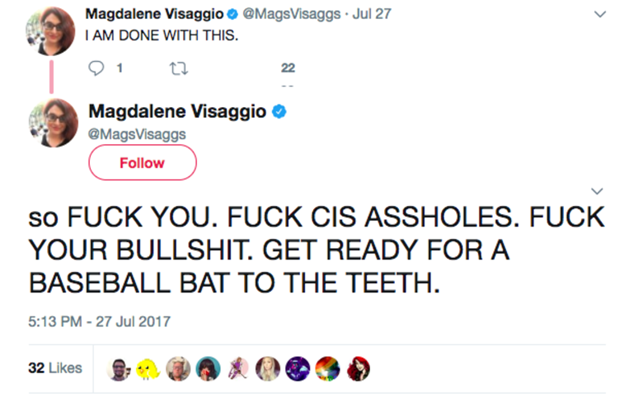The width and height of the screenshot is (624, 402).
Task: Open the rainbow avatar liker profile
Action: tap(328, 369)
